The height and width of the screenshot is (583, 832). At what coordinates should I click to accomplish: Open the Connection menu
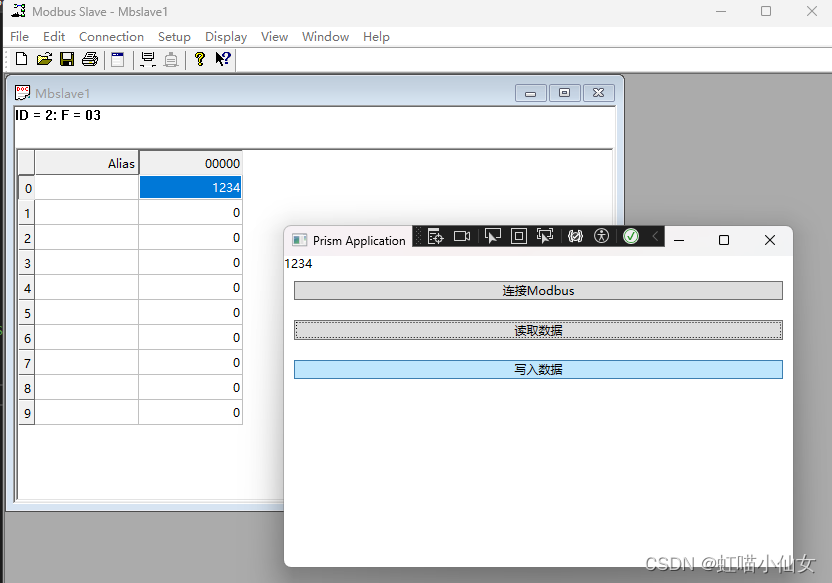tap(111, 36)
